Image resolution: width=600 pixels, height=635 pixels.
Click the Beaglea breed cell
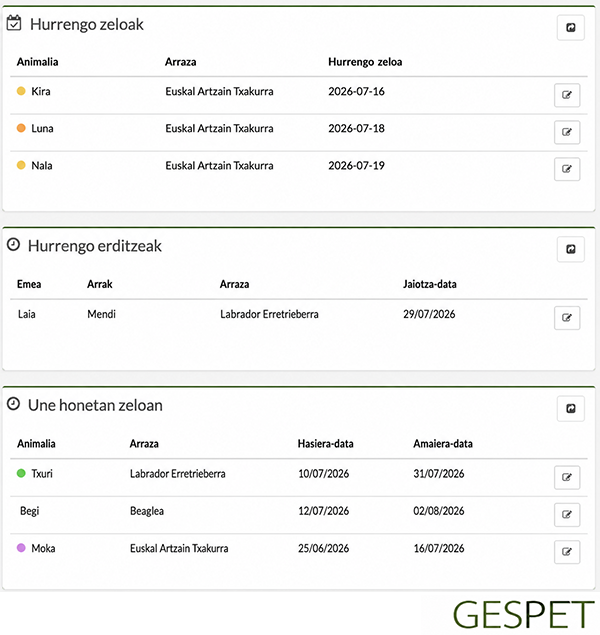(147, 511)
